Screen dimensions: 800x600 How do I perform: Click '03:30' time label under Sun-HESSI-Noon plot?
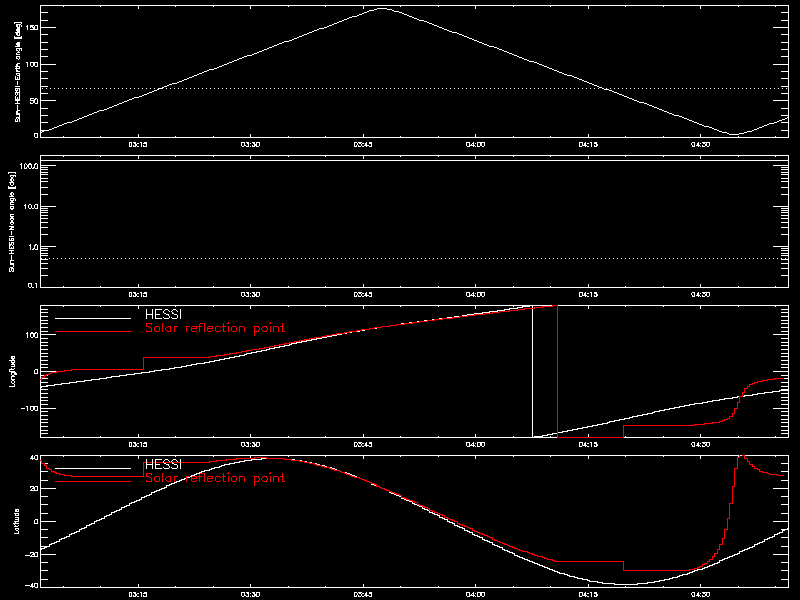tap(250, 294)
